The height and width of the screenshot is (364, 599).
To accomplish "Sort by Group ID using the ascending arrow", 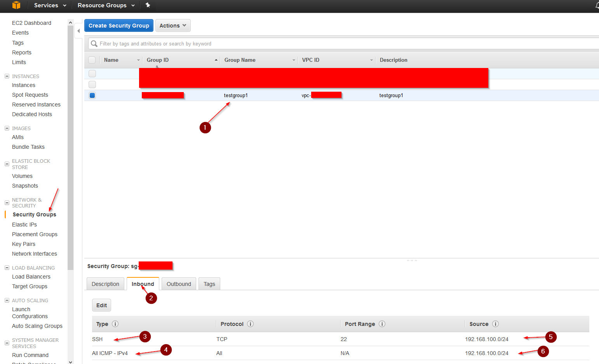I will 216,60.
